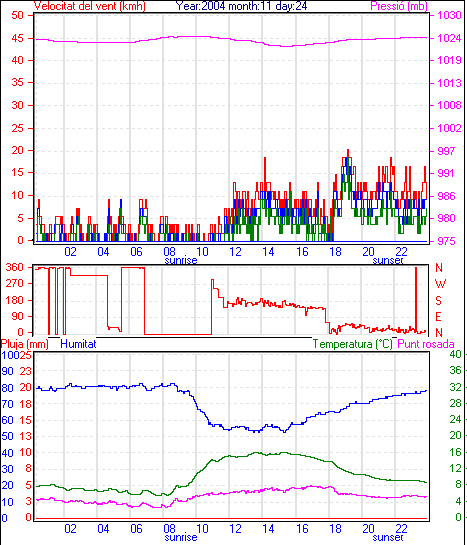
Task: Click the 'W' compass label on direction chart
Action: [440, 284]
